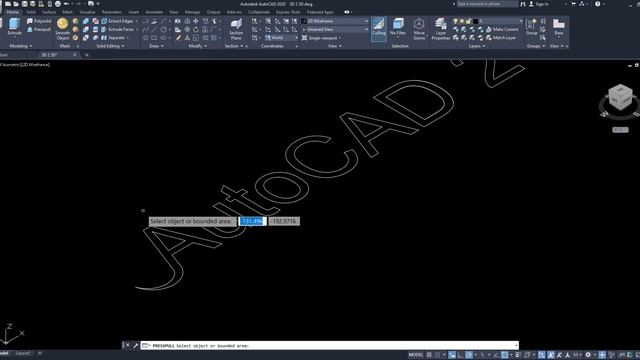
Task: Close the command line with X icon
Action: tap(128, 345)
